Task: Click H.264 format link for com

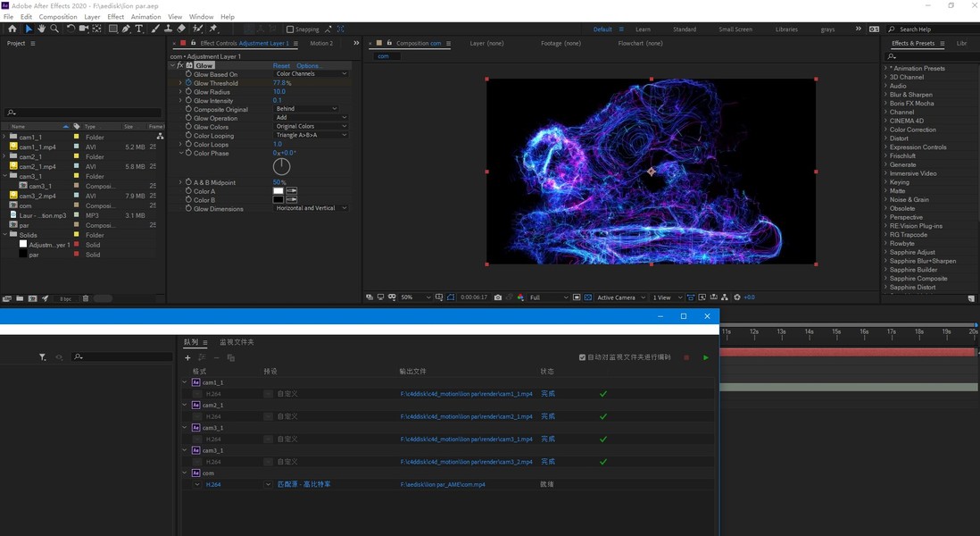Action: point(213,484)
